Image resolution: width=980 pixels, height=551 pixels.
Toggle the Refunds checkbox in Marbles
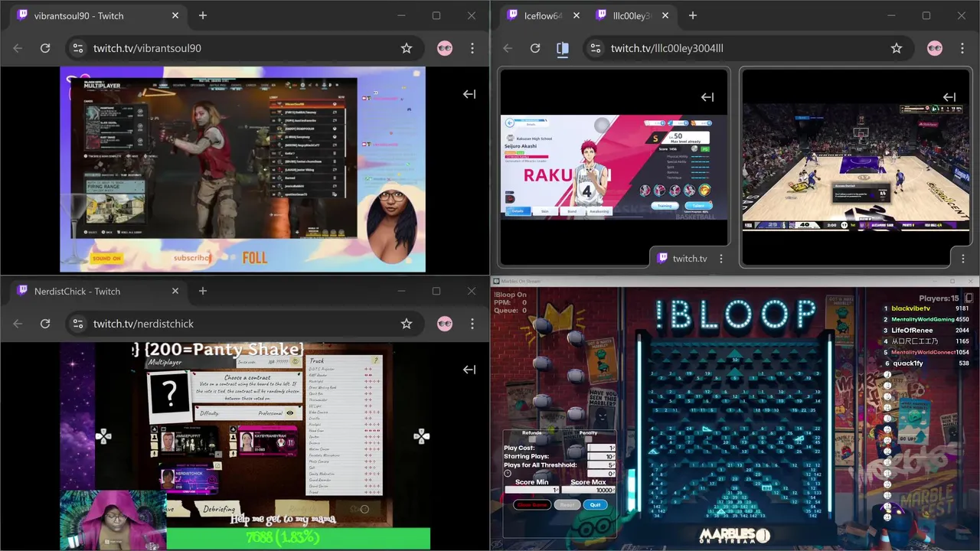coord(532,439)
